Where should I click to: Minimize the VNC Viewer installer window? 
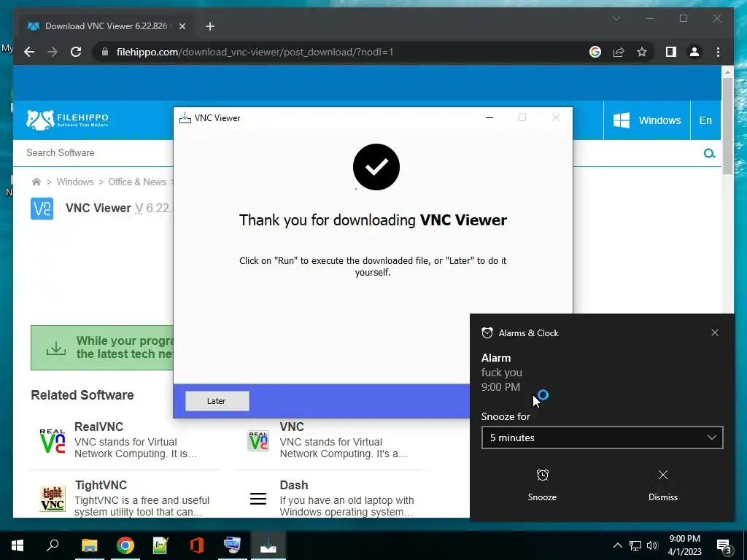[489, 117]
